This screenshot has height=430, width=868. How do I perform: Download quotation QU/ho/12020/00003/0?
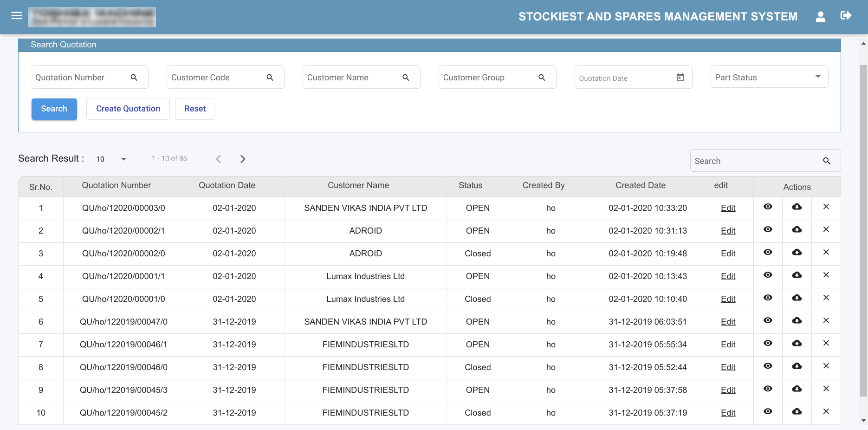pyautogui.click(x=797, y=207)
